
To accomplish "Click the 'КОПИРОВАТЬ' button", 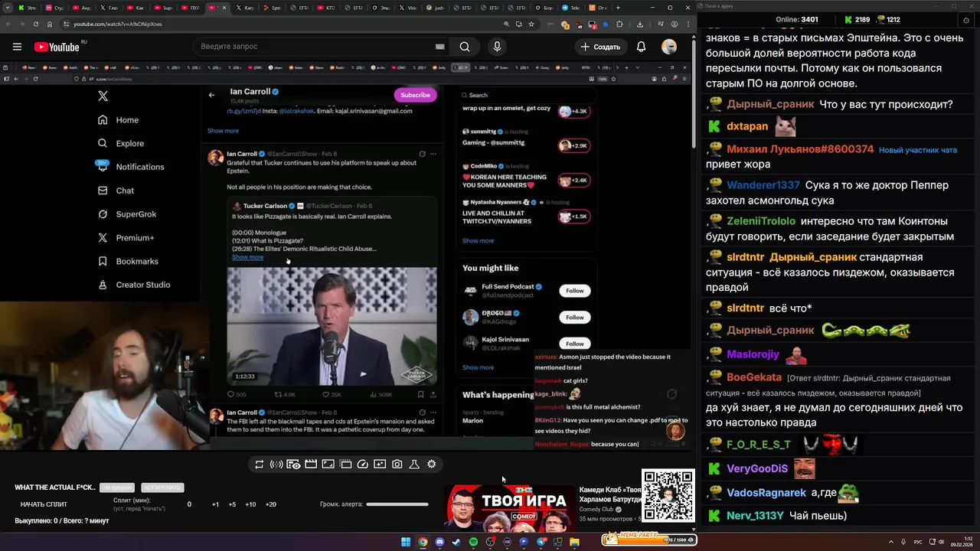I will (162, 487).
